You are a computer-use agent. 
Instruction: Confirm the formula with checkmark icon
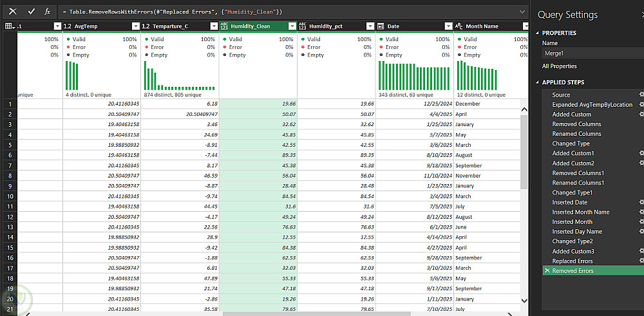(31, 12)
